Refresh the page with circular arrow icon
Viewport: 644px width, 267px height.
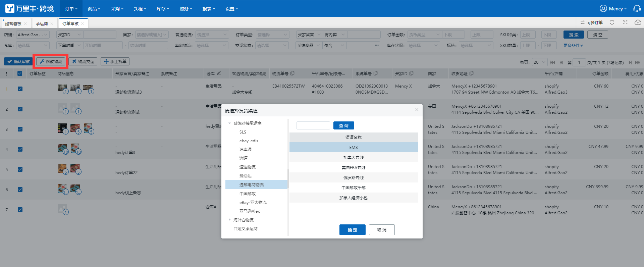pos(612,22)
